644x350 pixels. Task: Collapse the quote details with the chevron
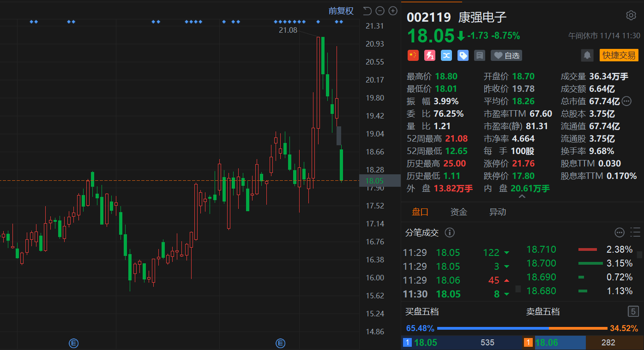(522, 196)
